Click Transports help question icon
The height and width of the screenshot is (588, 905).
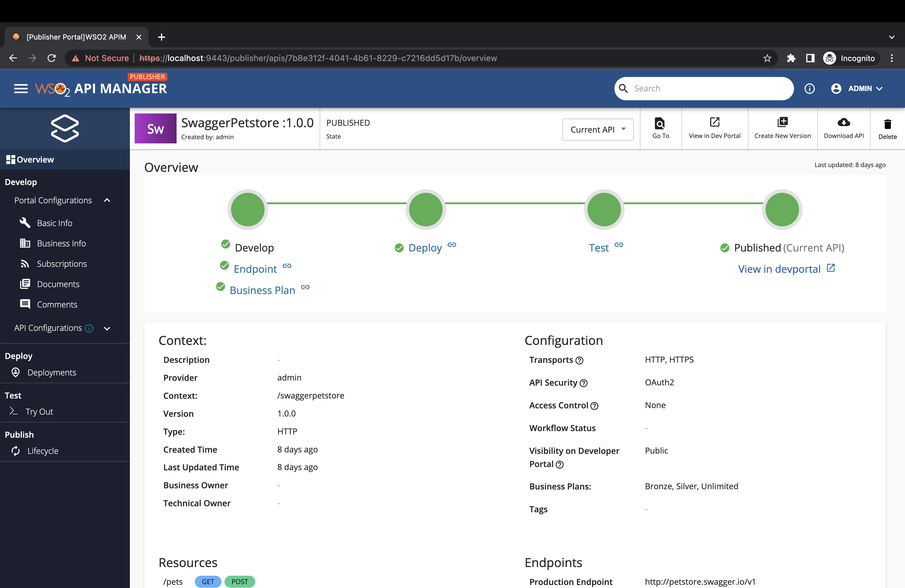point(579,360)
